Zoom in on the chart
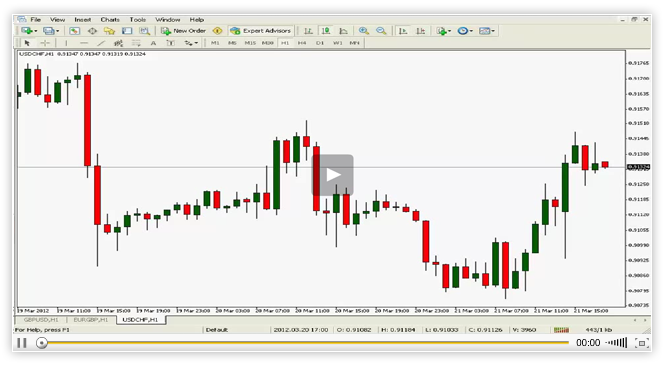 coord(363,31)
